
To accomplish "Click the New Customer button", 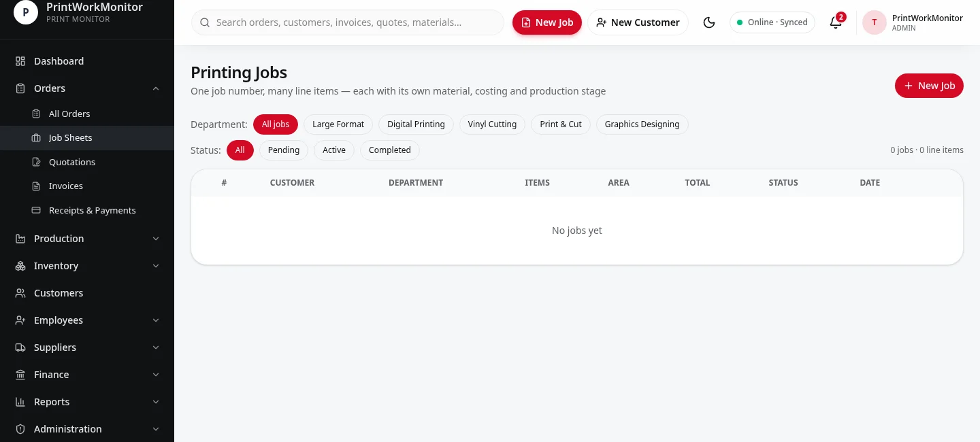I will point(638,22).
